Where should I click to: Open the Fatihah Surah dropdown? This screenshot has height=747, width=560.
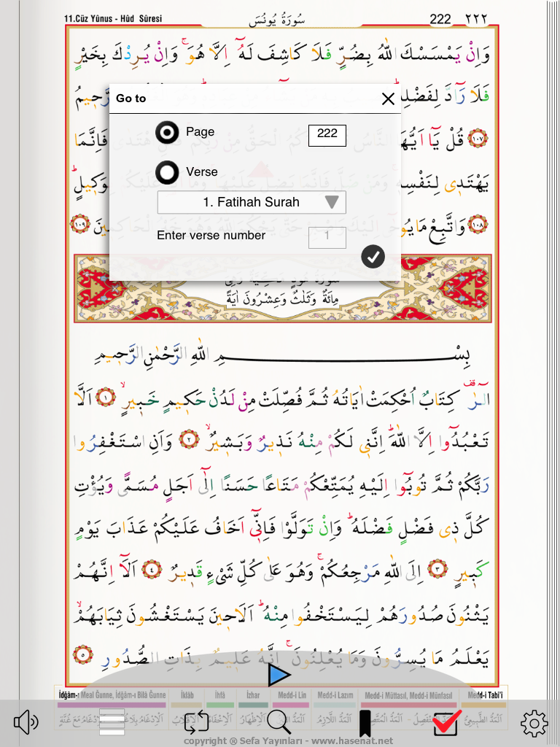[252, 203]
